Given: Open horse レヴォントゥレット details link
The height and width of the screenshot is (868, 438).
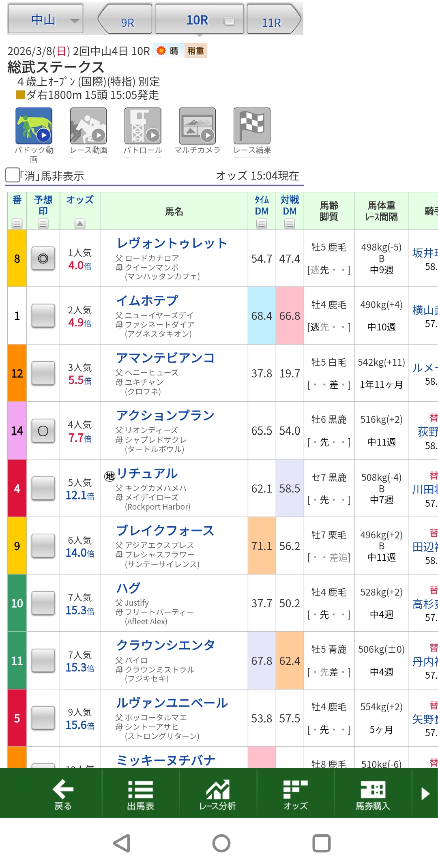Looking at the screenshot, I should pyautogui.click(x=172, y=243).
